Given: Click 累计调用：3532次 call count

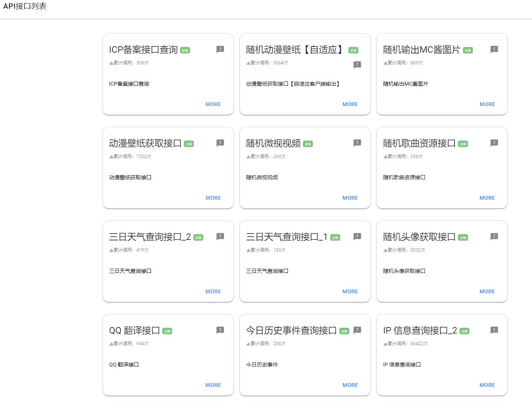Looking at the screenshot, I should [404, 250].
